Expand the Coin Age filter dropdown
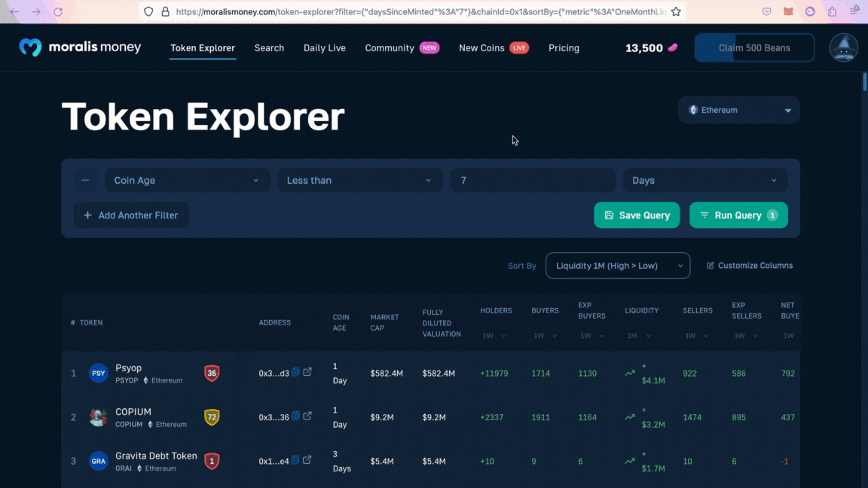The height and width of the screenshot is (488, 868). click(187, 181)
